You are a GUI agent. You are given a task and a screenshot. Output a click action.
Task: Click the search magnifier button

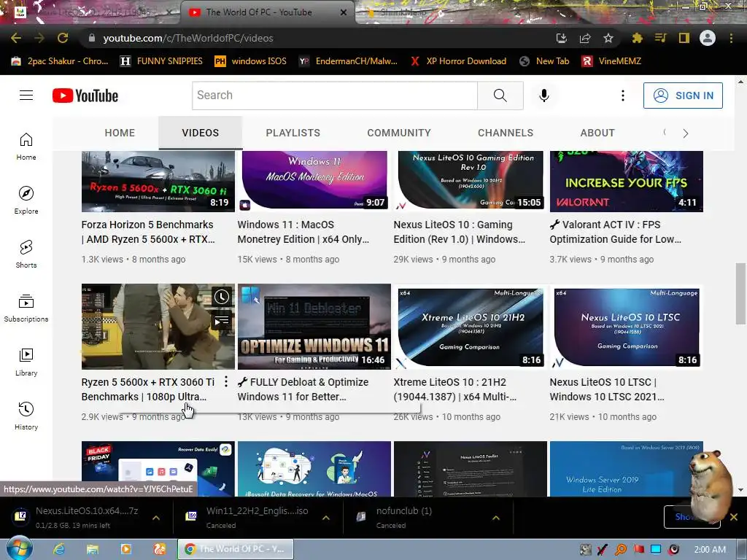pos(500,96)
